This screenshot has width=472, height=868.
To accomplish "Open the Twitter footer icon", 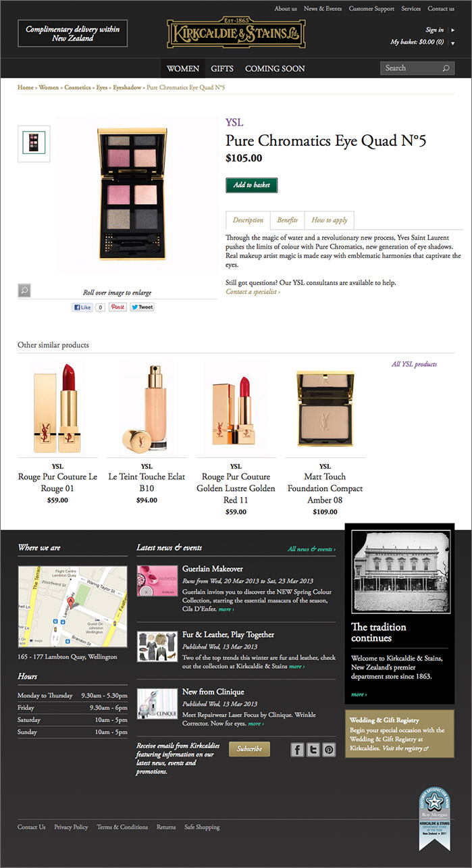I will 313,749.
